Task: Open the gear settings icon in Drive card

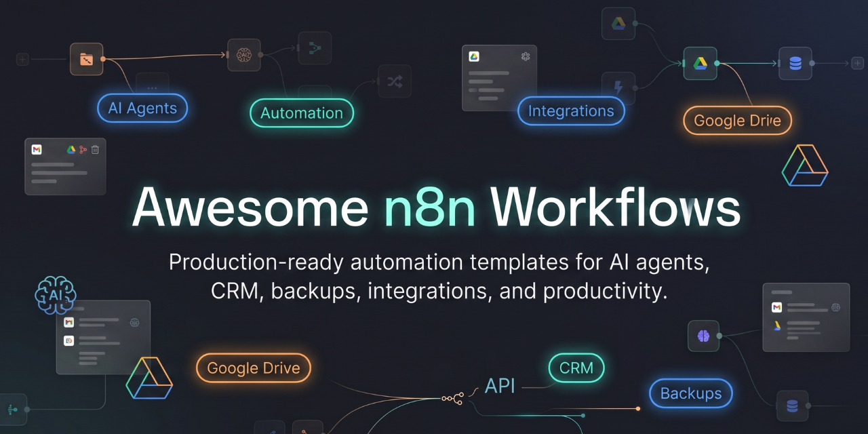Action: pyautogui.click(x=525, y=56)
